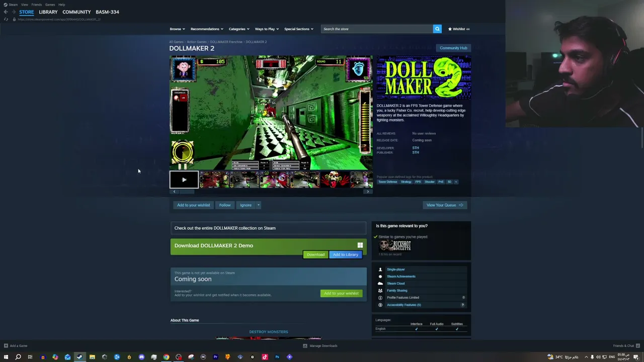This screenshot has width=644, height=362.
Task: Click Add to Library button
Action: (346, 254)
